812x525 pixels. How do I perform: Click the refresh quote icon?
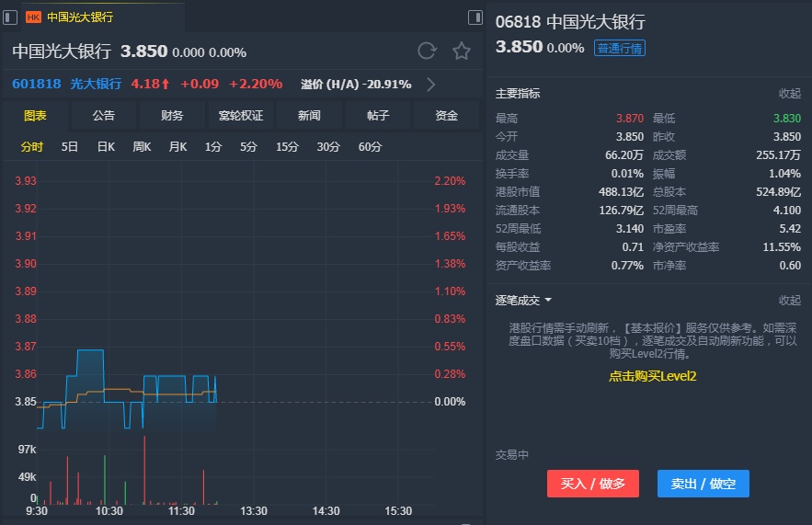427,51
